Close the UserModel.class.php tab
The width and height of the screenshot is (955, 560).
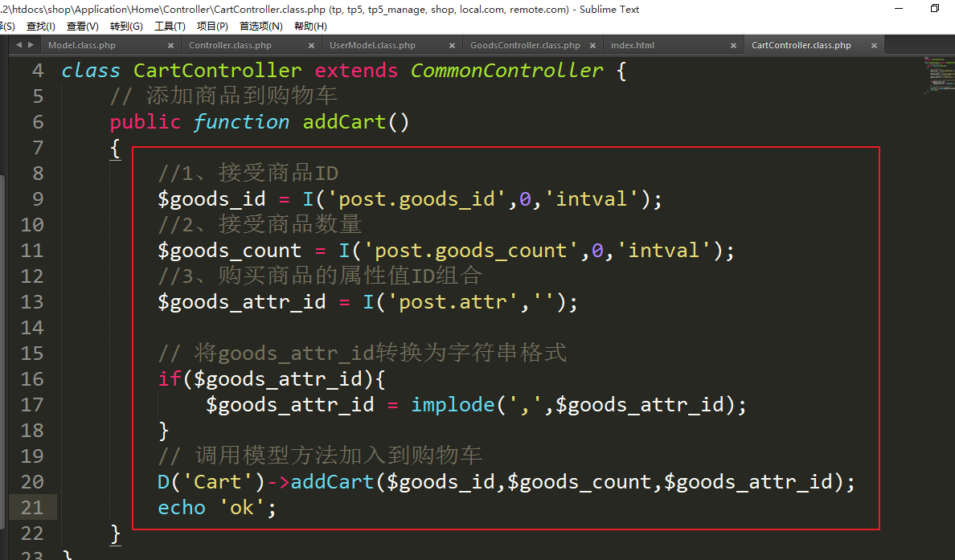click(453, 46)
